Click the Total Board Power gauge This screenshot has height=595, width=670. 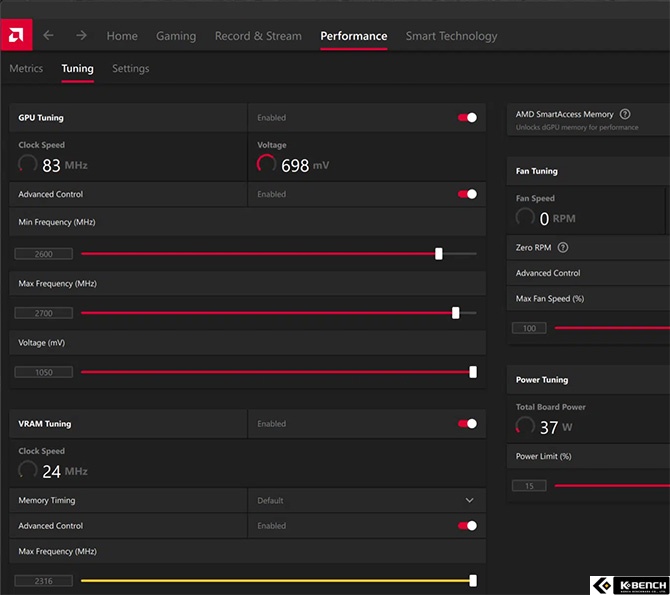click(x=525, y=427)
